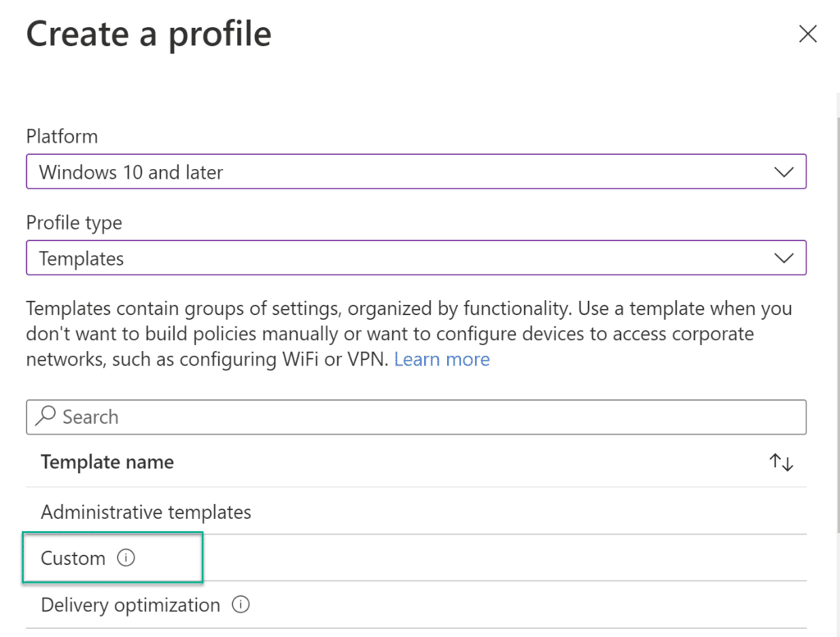Show info for Delivery optimization
The image size is (840, 637).
point(240,605)
